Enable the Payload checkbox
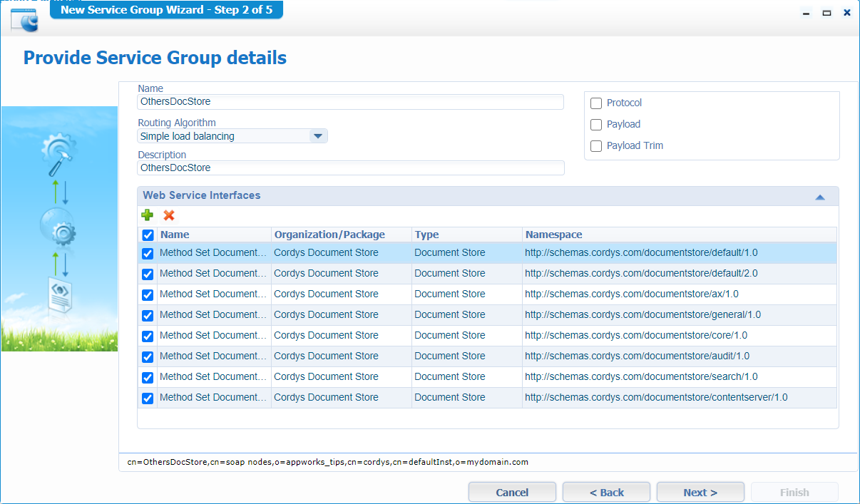Viewport: 860px width, 504px height. point(596,125)
